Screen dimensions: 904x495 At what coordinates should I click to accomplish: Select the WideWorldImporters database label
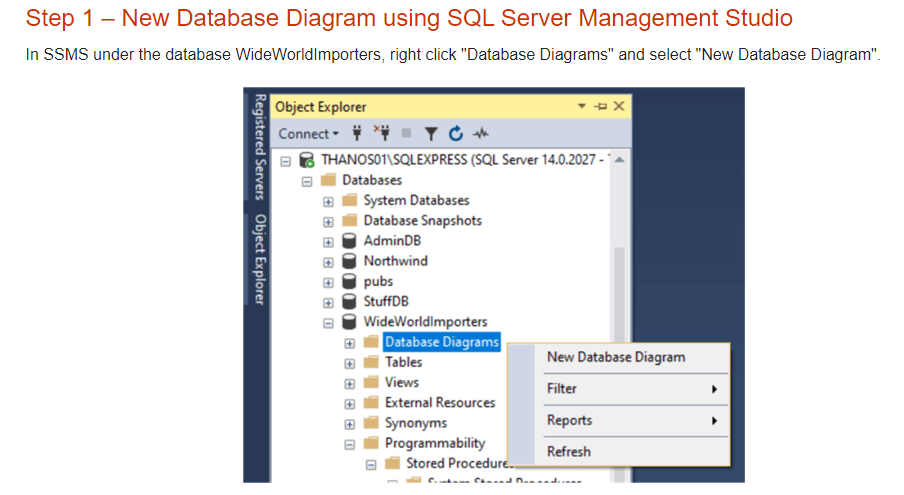point(425,322)
